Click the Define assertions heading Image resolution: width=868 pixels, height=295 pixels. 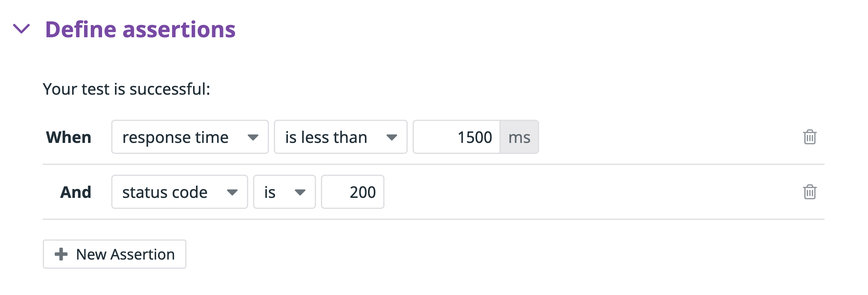pyautogui.click(x=141, y=30)
